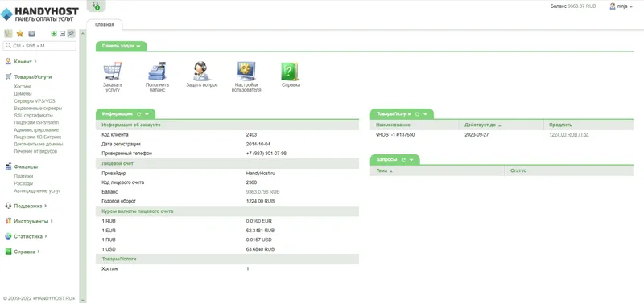Screen dimensions: 644x303
Task: Open SSL сертификаты menu item
Action: click(x=33, y=115)
